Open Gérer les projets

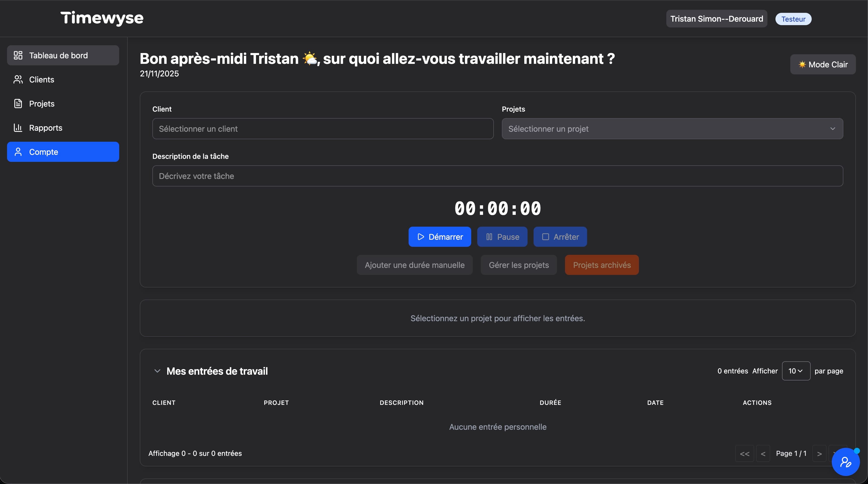518,265
